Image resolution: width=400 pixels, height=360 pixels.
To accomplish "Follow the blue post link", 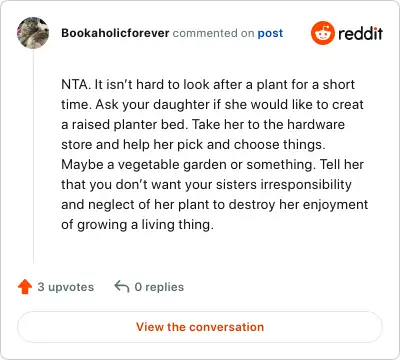I will (x=270, y=33).
